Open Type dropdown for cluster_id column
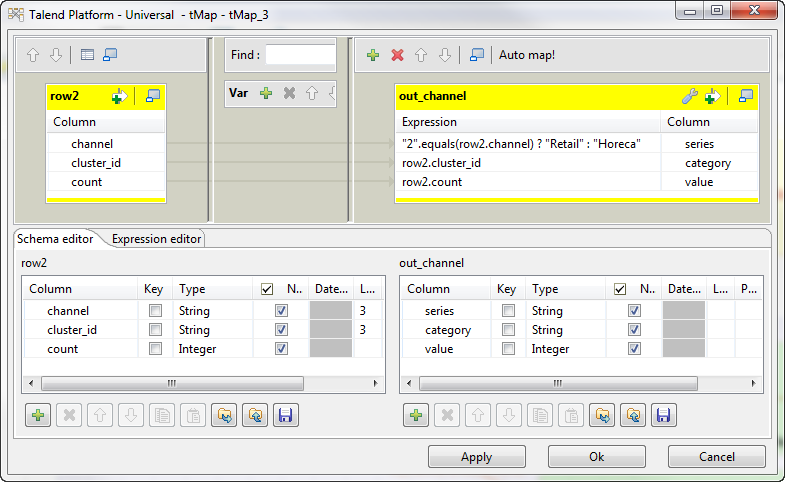The image size is (785, 482). [208, 330]
